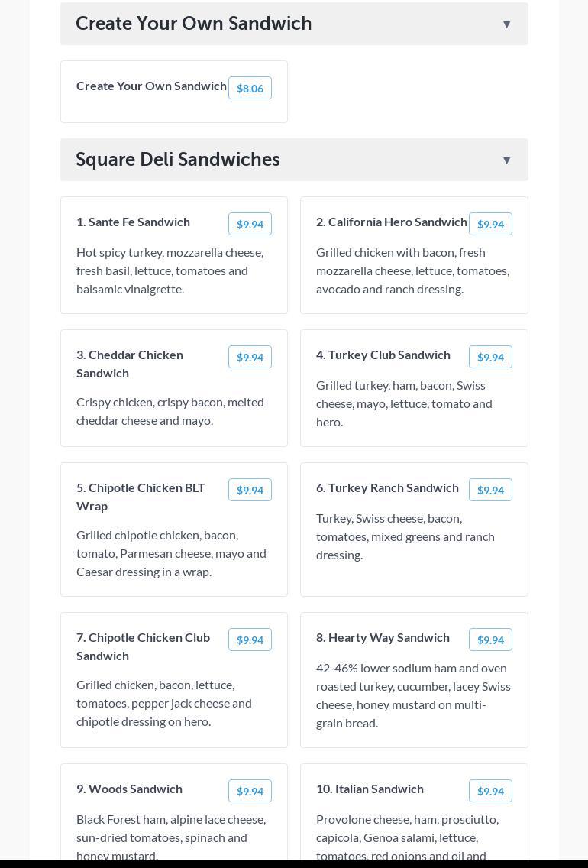Image resolution: width=588 pixels, height=868 pixels.
Task: Select Chipotle Chicken Club Sandwich price
Action: coord(250,640)
